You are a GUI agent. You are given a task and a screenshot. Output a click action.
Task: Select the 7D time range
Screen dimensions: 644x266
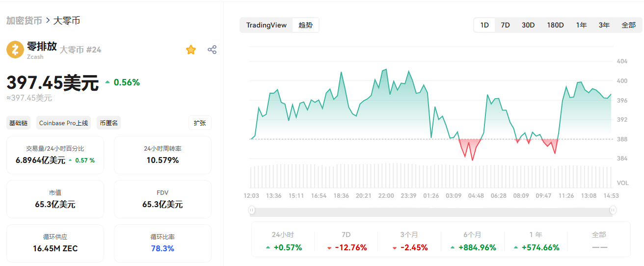click(505, 25)
